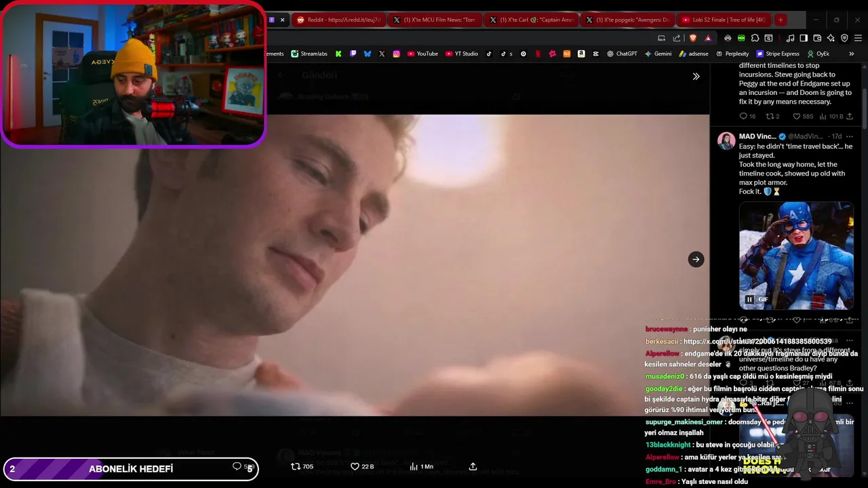Screen dimensions: 868x488
Task: Open the Captain America salute GIF thumbnail
Action: pos(796,255)
